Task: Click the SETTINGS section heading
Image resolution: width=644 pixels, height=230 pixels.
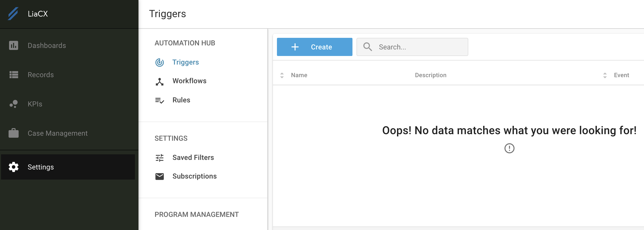Action: [171, 138]
